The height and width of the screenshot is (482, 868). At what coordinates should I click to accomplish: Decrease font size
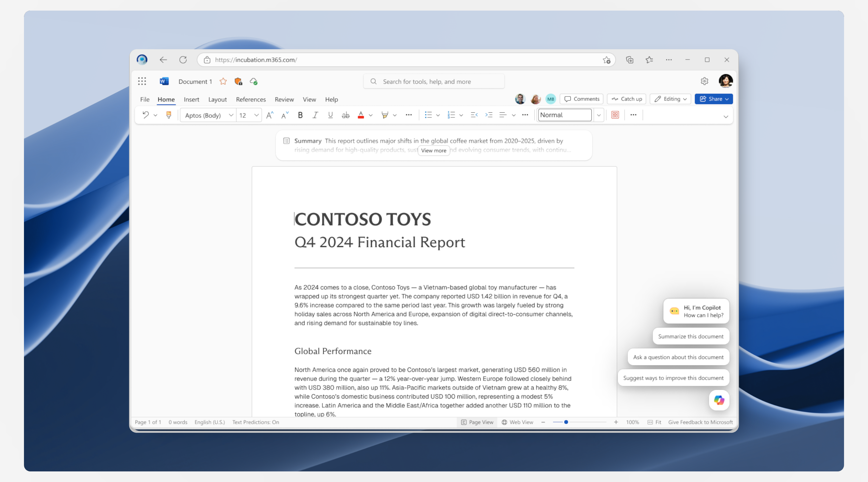pyautogui.click(x=285, y=115)
